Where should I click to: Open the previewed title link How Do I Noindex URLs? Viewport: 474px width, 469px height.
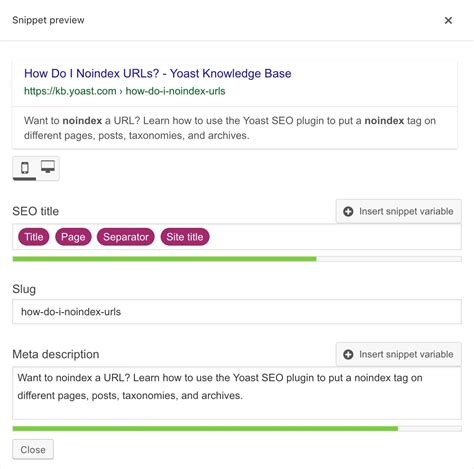[x=158, y=73]
